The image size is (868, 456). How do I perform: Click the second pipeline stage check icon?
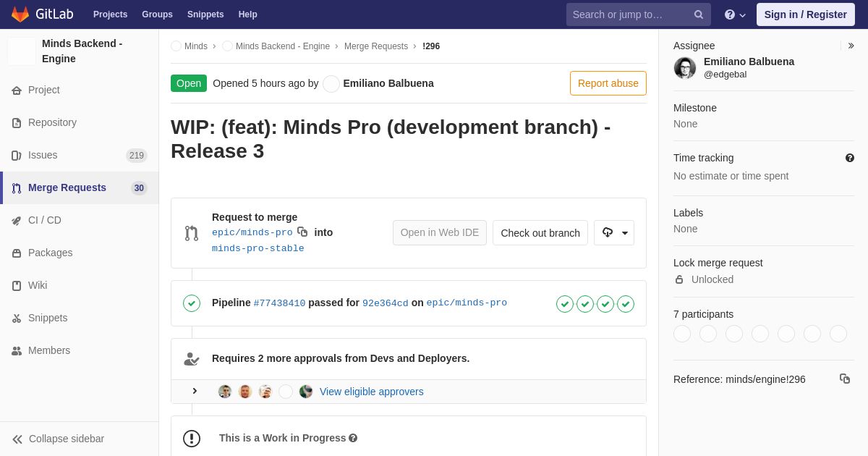pyautogui.click(x=585, y=304)
